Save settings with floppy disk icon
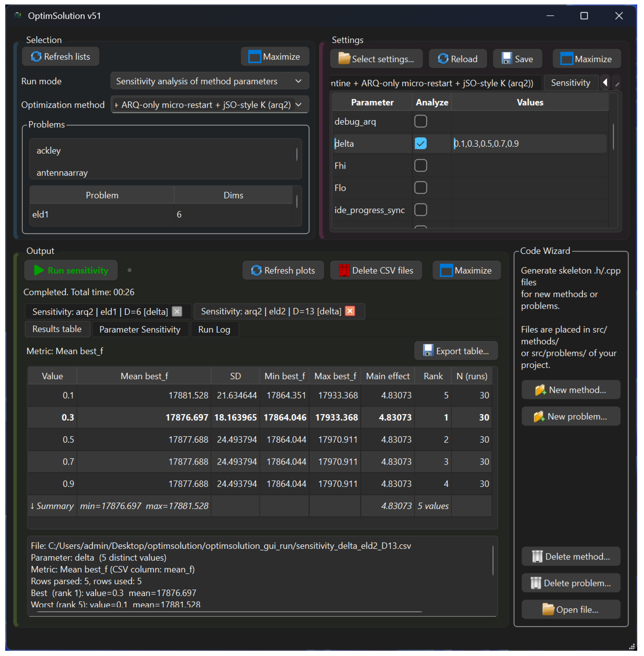 point(506,59)
